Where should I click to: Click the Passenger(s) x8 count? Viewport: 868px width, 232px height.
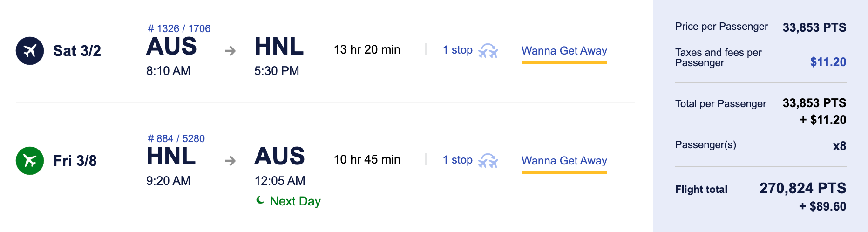click(x=839, y=146)
